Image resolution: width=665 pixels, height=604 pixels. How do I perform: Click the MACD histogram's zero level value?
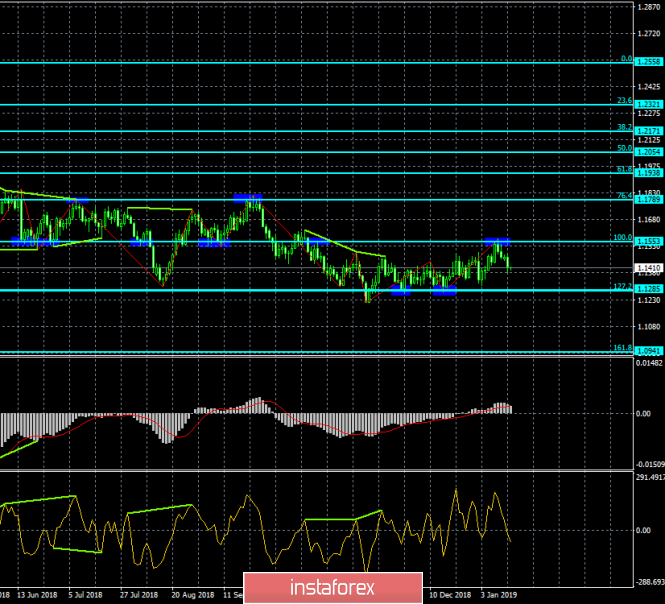[x=645, y=413]
